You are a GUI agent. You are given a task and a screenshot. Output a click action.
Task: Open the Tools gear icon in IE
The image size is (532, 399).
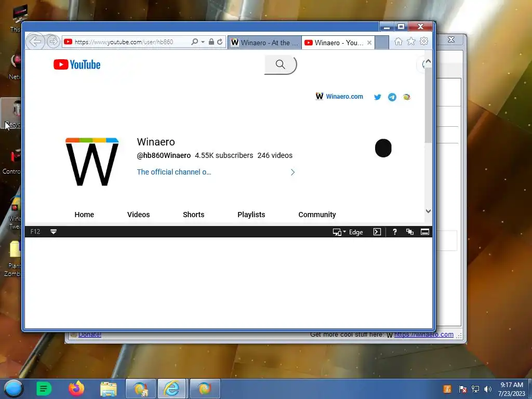tap(424, 42)
